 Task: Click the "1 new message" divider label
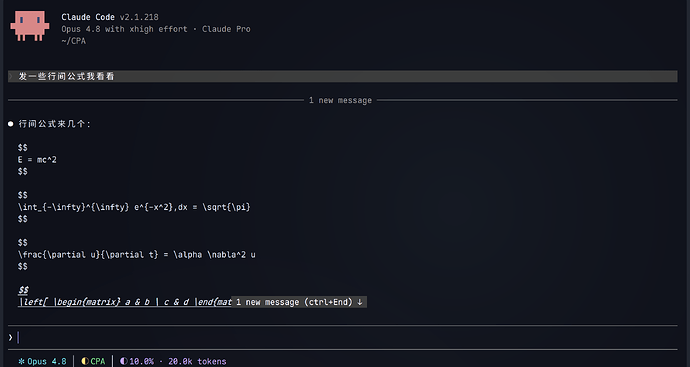point(340,100)
